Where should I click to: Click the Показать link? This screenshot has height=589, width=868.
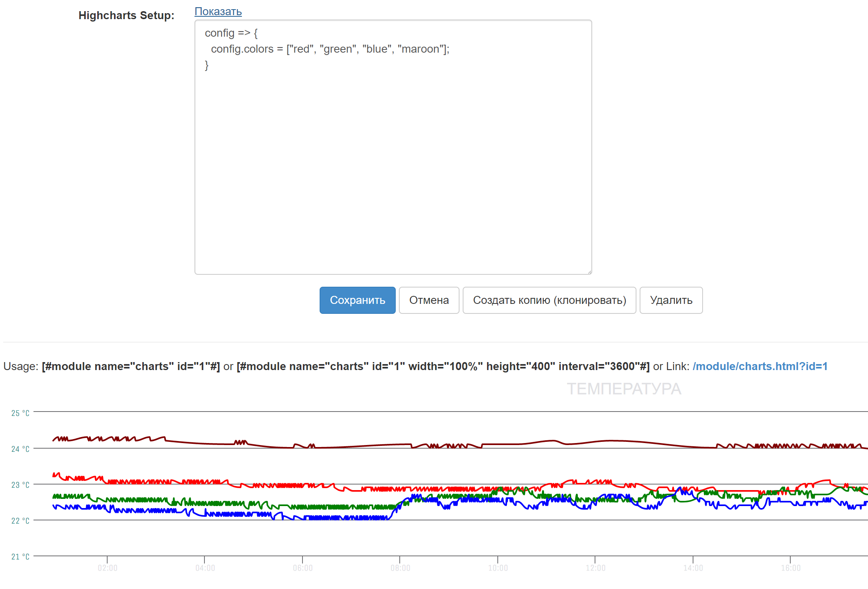coord(218,12)
